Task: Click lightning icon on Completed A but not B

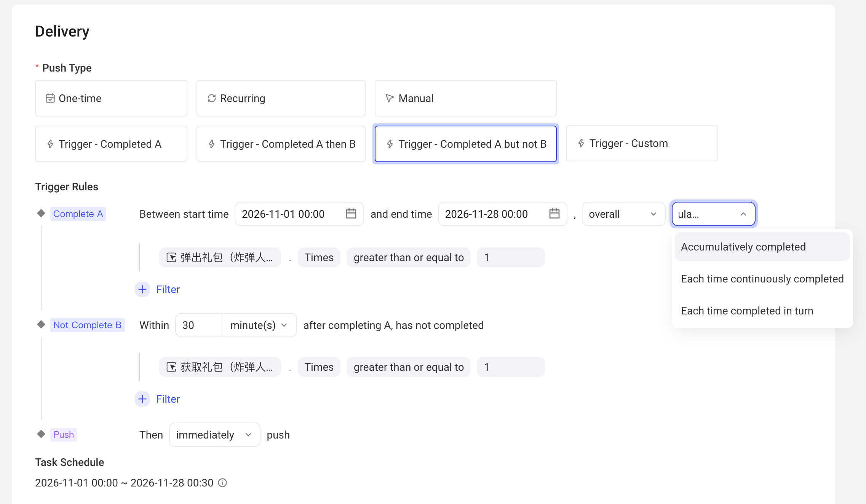Action: point(390,144)
